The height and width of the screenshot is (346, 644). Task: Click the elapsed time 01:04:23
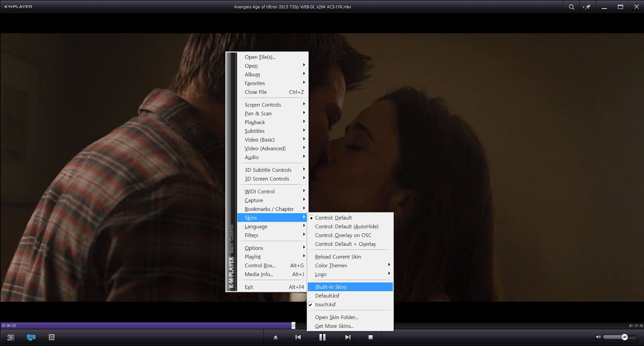click(x=9, y=326)
